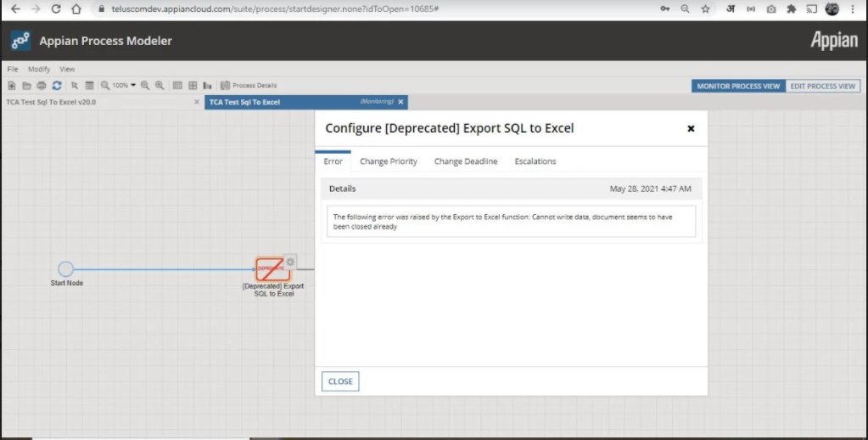The width and height of the screenshot is (868, 440).
Task: Open Process Details
Action: (x=249, y=85)
